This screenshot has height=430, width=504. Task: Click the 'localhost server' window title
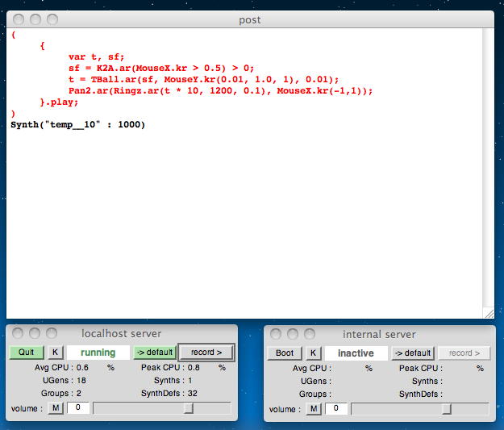pos(122,333)
